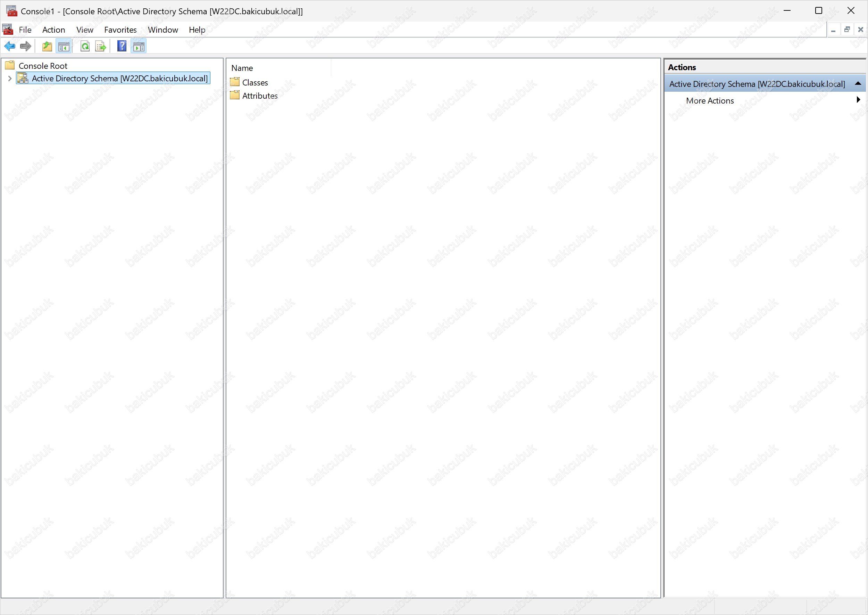Click the Refresh toolbar icon

point(85,47)
